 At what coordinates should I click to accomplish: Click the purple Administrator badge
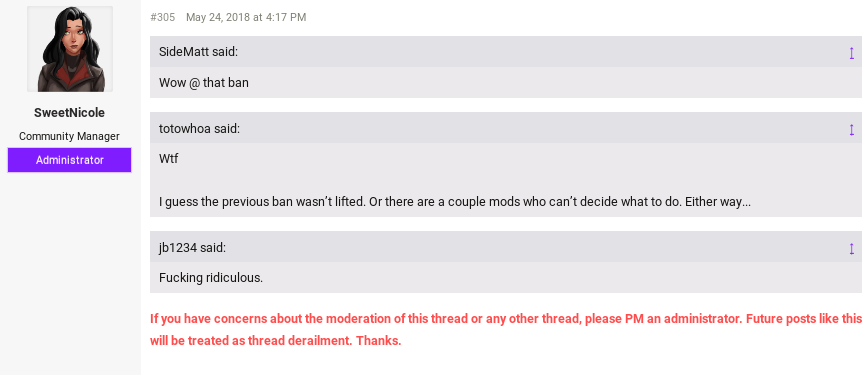(x=69, y=160)
